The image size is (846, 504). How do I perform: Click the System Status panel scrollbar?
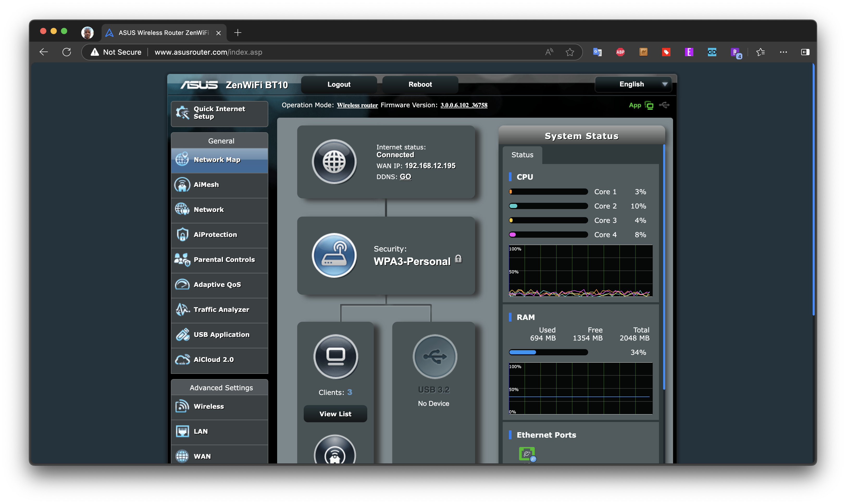[664, 267]
